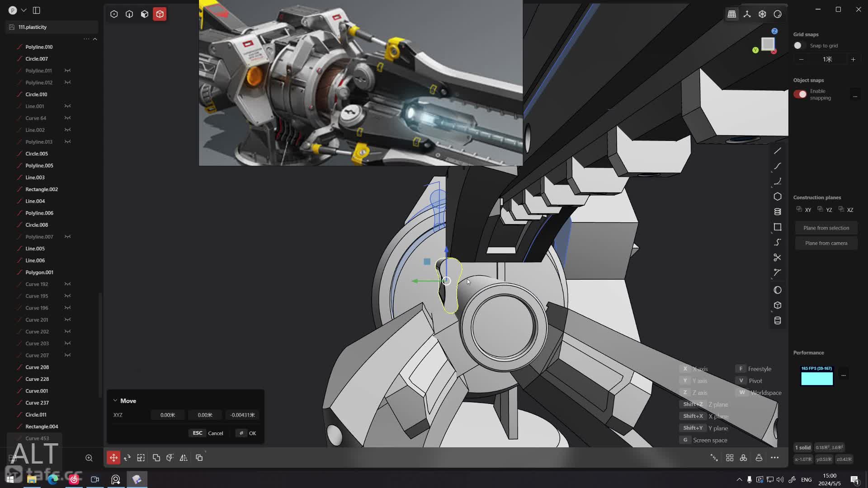The height and width of the screenshot is (488, 868).
Task: Open File Explorer from taskbar
Action: tap(32, 479)
